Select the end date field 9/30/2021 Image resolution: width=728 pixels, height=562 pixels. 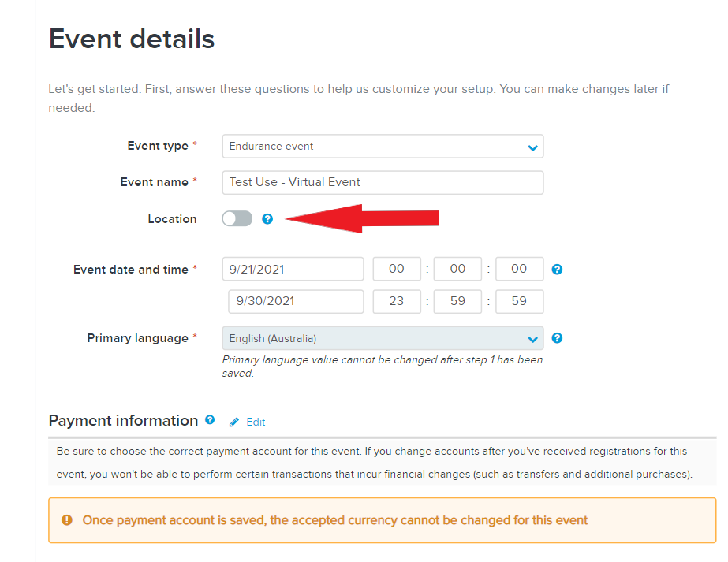coord(296,301)
